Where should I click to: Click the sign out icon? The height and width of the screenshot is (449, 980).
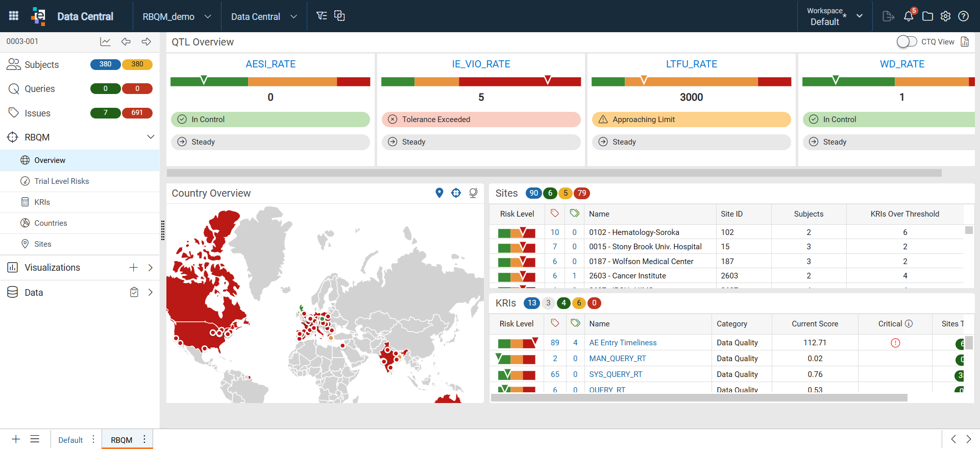tap(888, 16)
